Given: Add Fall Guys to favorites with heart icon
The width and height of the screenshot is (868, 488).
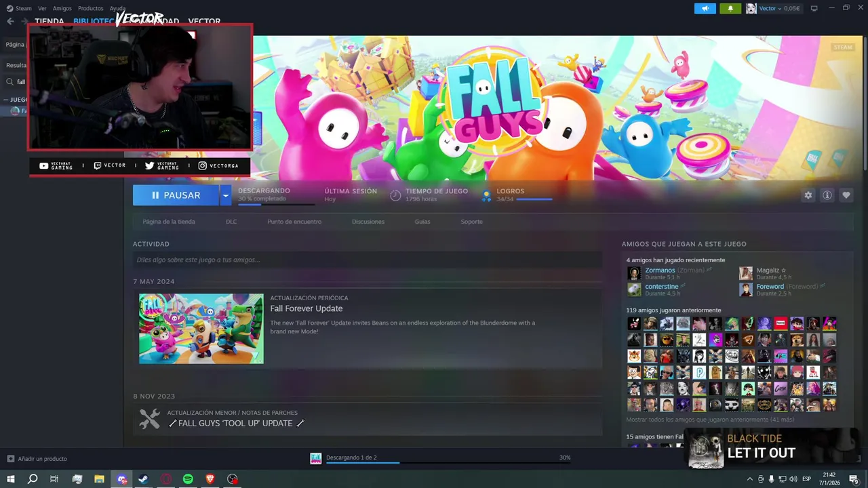Looking at the screenshot, I should (846, 195).
